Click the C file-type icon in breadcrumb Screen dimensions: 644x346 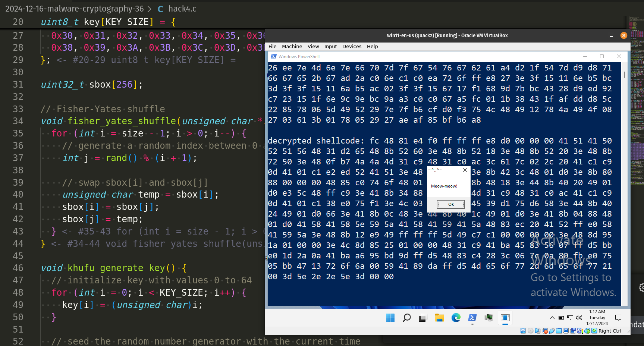[160, 9]
